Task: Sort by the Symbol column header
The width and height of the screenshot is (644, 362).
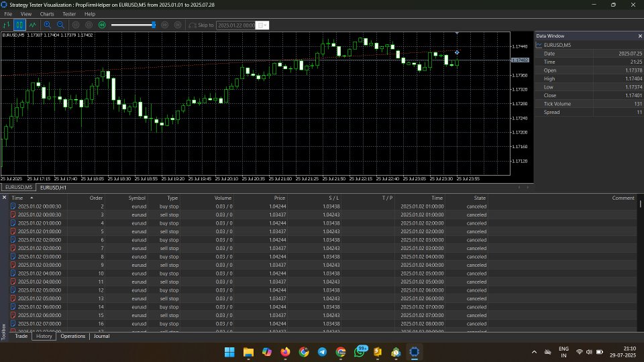Action: click(x=137, y=198)
